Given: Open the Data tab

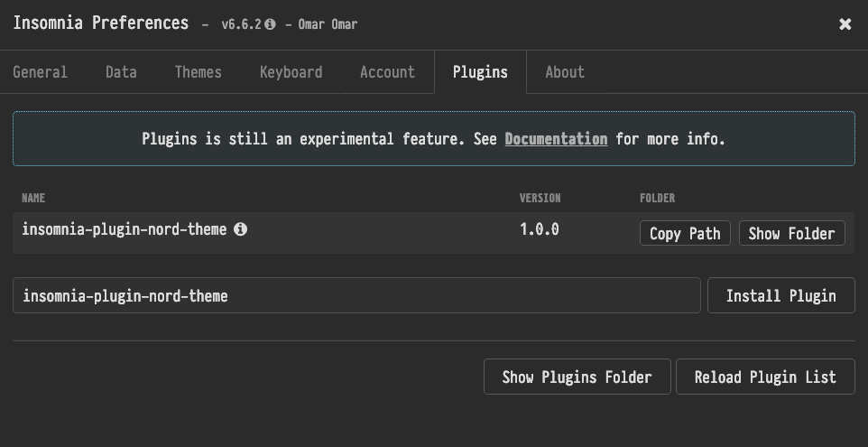Looking at the screenshot, I should click(x=121, y=72).
